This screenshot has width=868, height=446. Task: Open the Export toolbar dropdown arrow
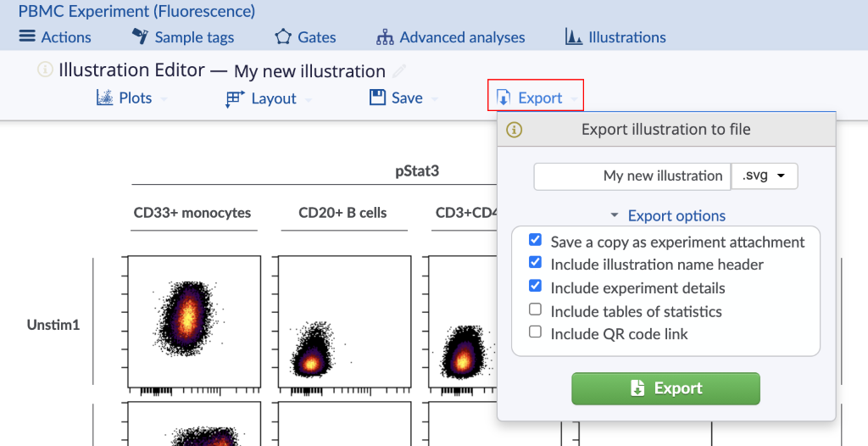575,99
